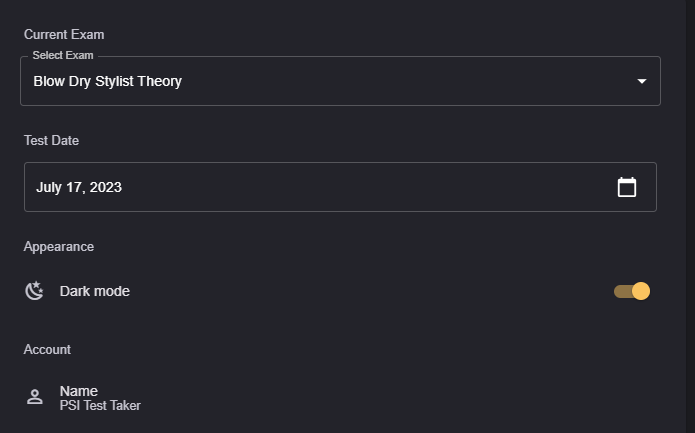Image resolution: width=695 pixels, height=433 pixels.
Task: Click the Appearance section heading
Action: pyautogui.click(x=59, y=246)
